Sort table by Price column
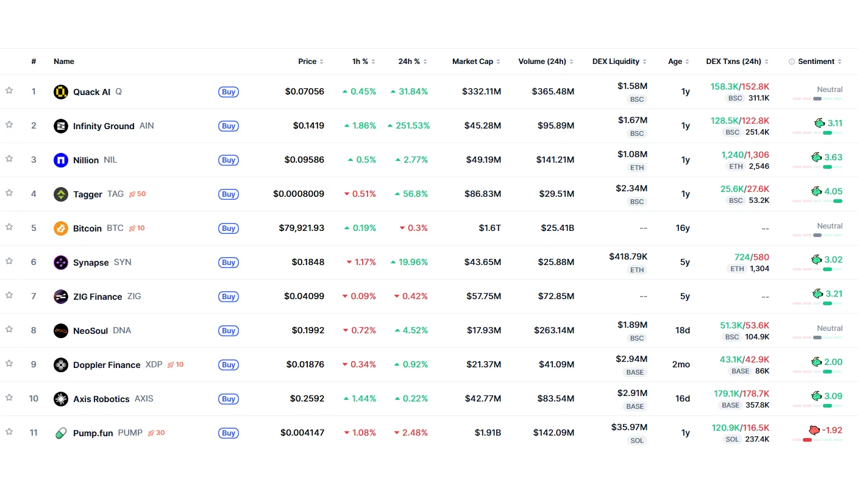The image size is (868, 488). [311, 62]
